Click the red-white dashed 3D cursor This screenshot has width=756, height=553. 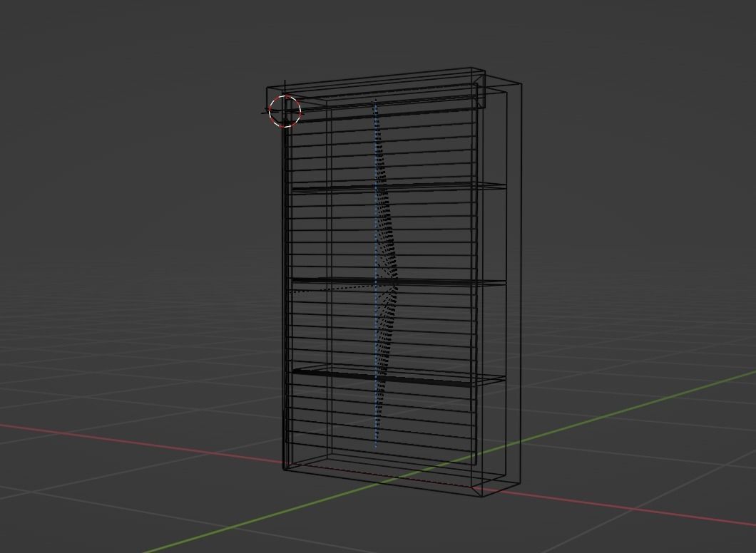click(285, 111)
